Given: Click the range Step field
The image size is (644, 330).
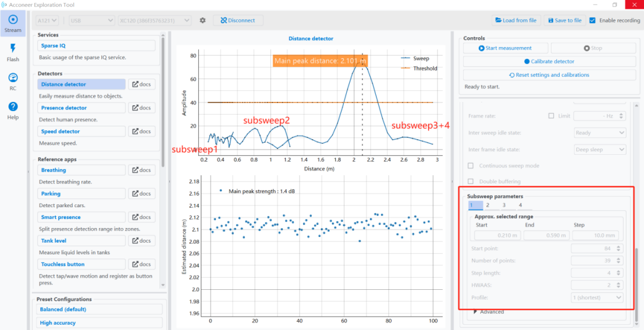Looking at the screenshot, I should point(596,236).
